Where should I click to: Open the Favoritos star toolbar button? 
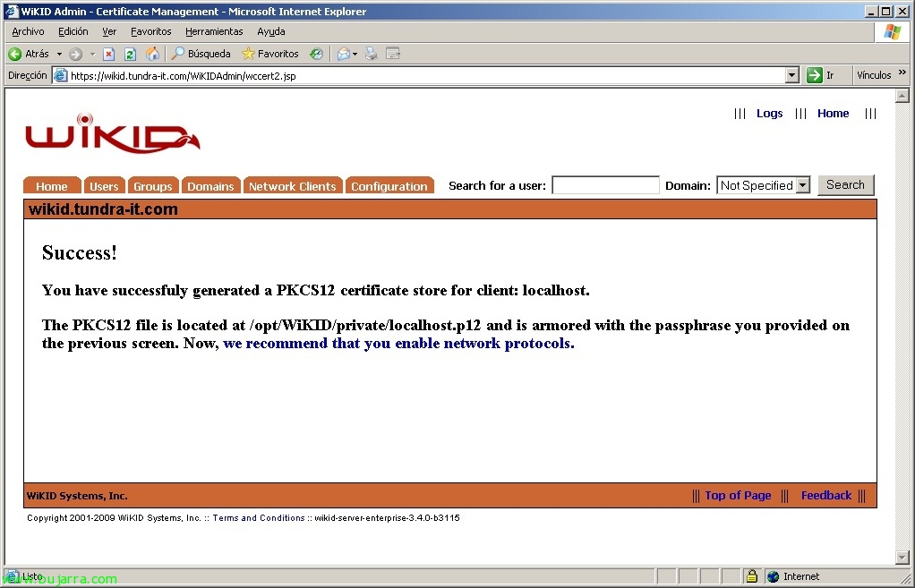coord(270,54)
